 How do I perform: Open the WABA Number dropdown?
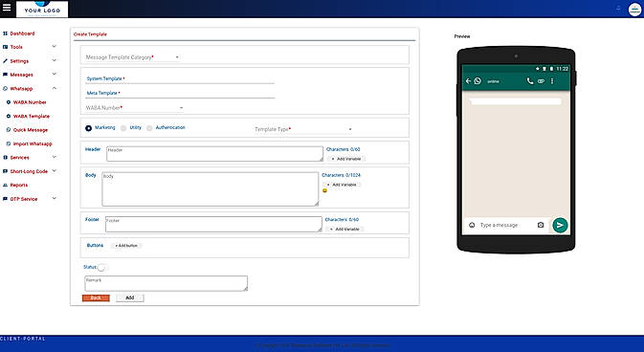tap(134, 108)
